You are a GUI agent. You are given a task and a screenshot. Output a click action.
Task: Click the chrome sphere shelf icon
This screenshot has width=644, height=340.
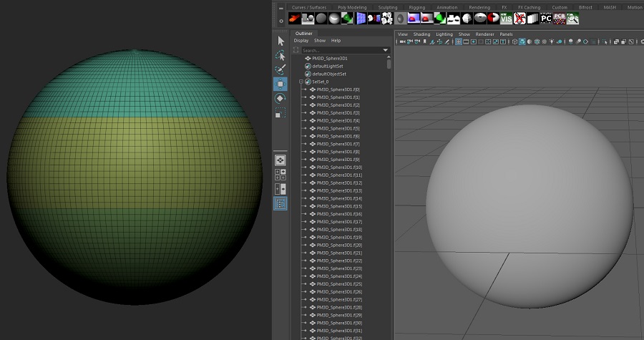pos(334,19)
